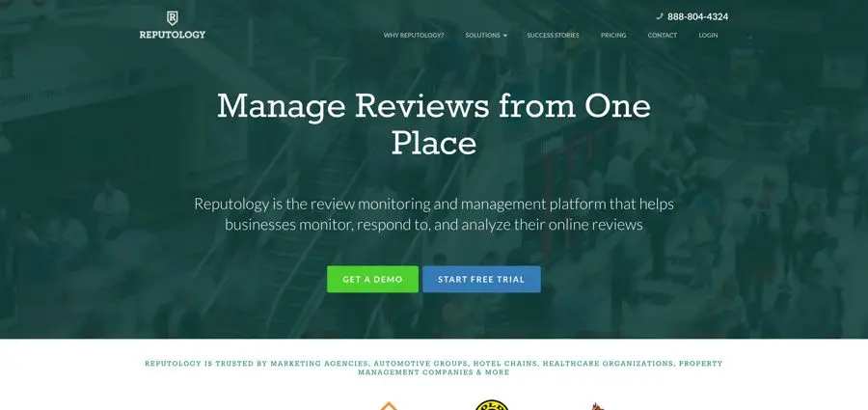
Task: Click the yellow circular client logo
Action: (x=492, y=405)
